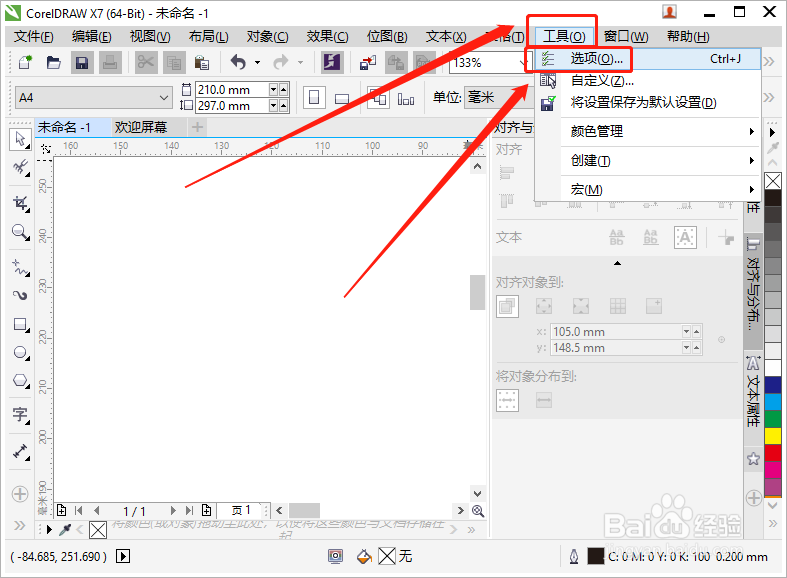787x578 pixels.
Task: Toggle text bounding box alignment option
Action: pyautogui.click(x=685, y=237)
